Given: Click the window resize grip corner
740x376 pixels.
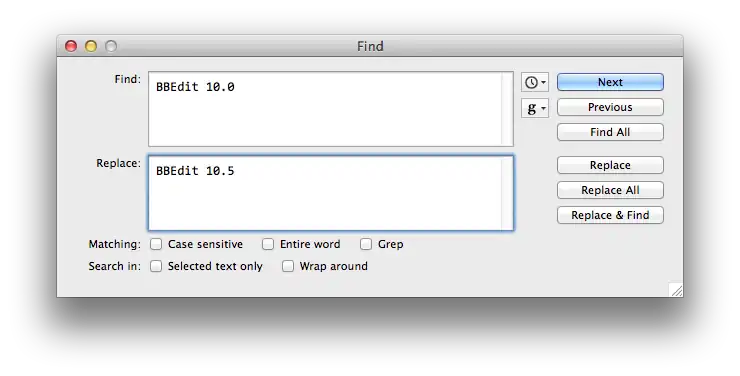Looking at the screenshot, I should pos(676,290).
